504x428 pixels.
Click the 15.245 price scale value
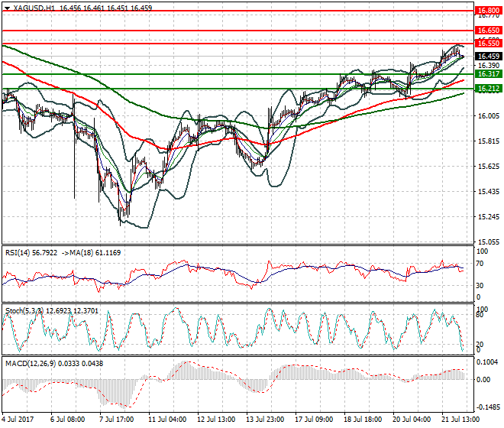point(489,217)
